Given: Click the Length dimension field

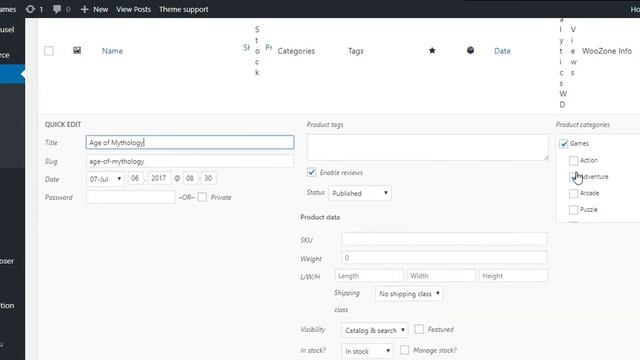Looking at the screenshot, I should [x=369, y=276].
